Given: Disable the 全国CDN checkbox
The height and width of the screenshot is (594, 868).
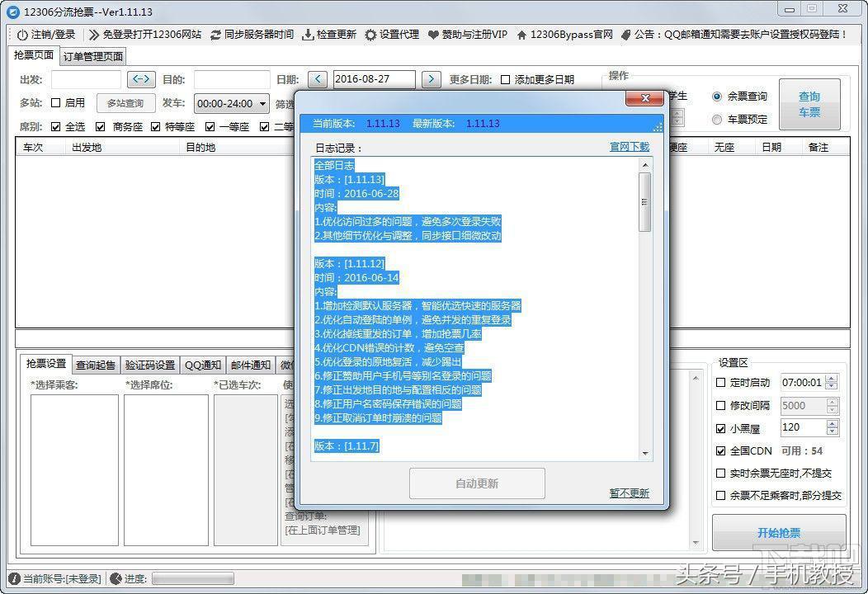Looking at the screenshot, I should pos(721,451).
